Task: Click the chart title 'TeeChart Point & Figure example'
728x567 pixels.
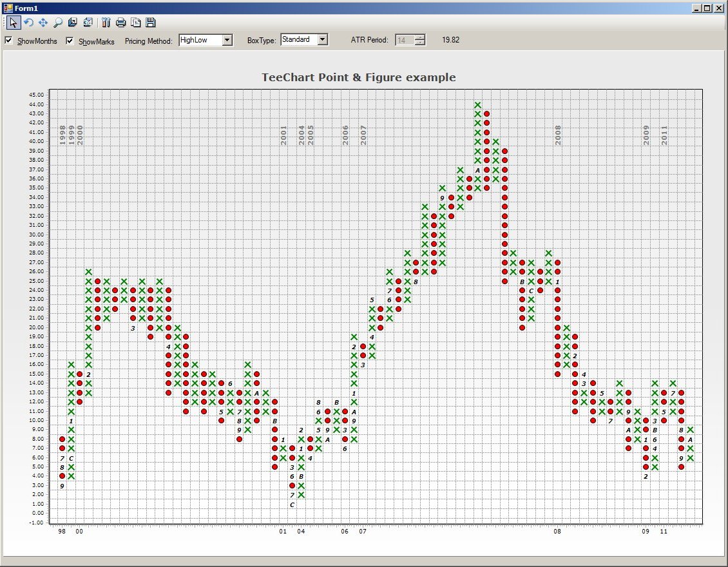Action: pos(358,77)
